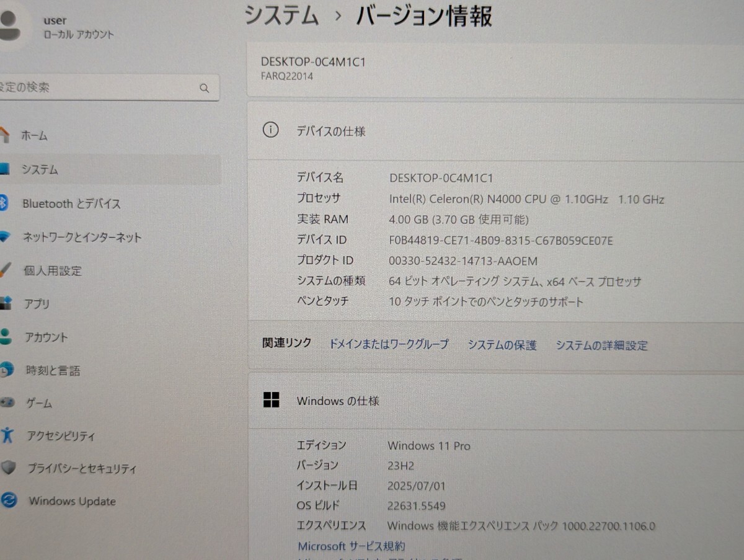
Task: Click the accessibility figure icon
Action: tap(7, 435)
